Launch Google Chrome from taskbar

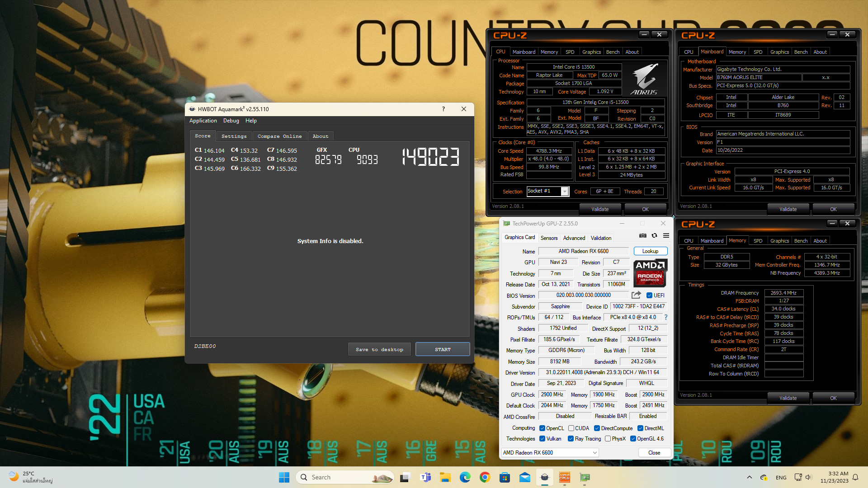pyautogui.click(x=485, y=477)
